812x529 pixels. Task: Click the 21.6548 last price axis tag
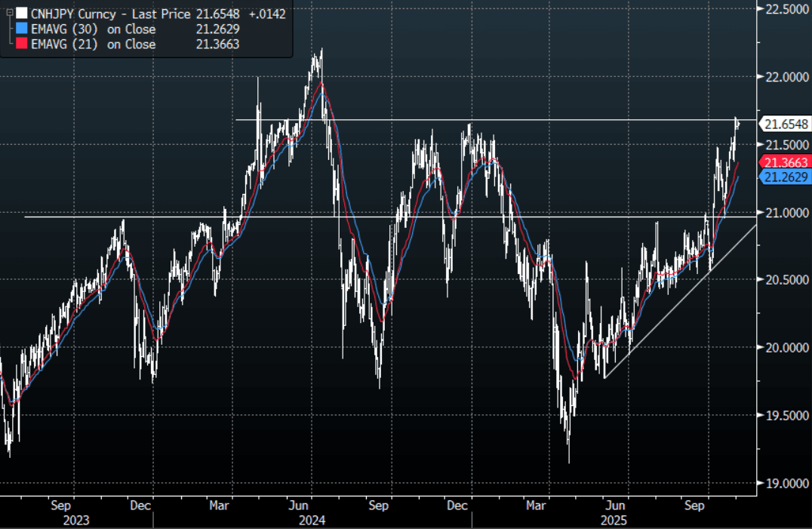point(786,124)
